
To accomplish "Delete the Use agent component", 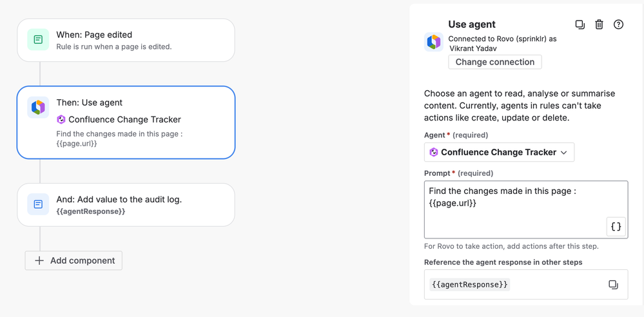I will pyautogui.click(x=599, y=24).
